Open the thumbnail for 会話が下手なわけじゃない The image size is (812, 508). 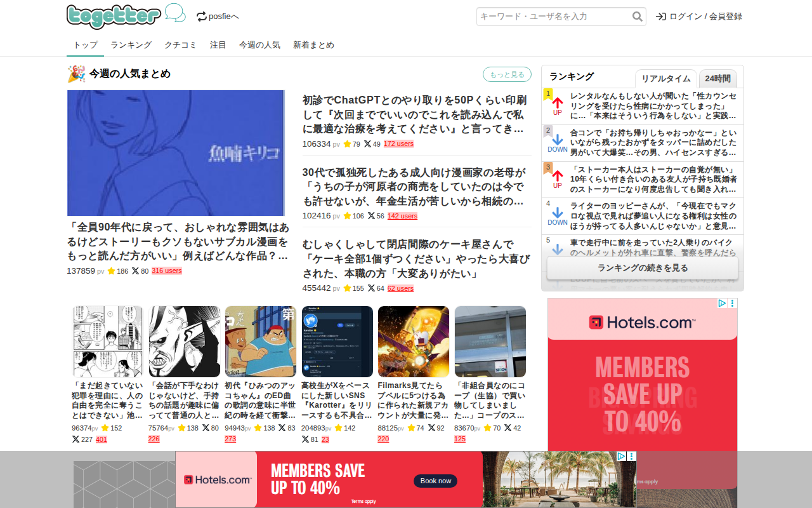[185, 342]
